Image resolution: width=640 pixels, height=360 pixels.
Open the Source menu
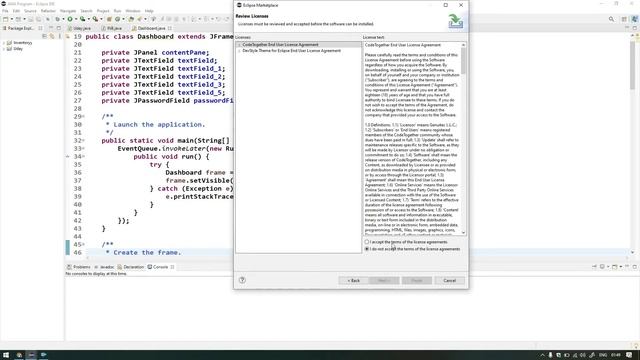(x=30, y=11)
